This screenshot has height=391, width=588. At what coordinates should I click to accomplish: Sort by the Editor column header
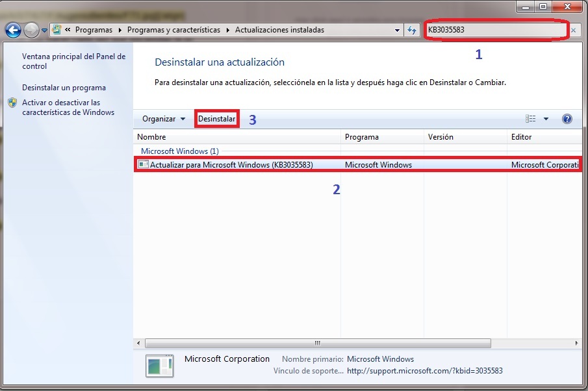coord(544,137)
